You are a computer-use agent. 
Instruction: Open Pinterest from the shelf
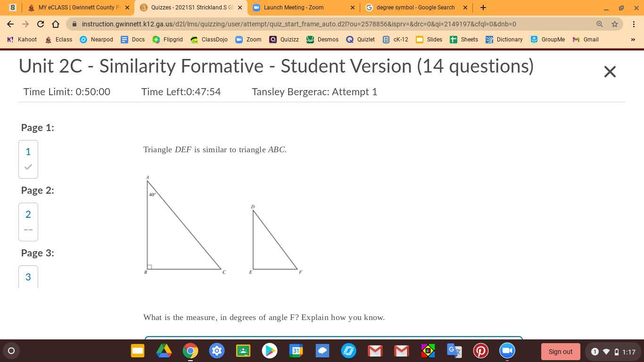(481, 351)
